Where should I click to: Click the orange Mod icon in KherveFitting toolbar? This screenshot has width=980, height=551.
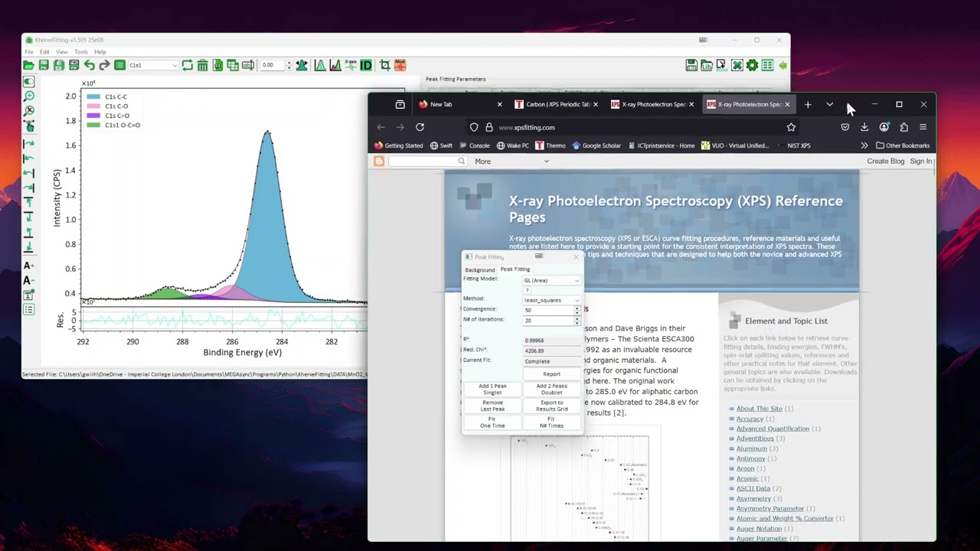[400, 66]
